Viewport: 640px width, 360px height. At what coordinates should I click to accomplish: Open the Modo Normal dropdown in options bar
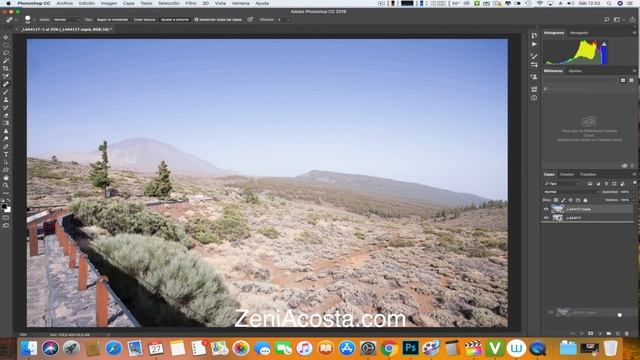click(67, 20)
